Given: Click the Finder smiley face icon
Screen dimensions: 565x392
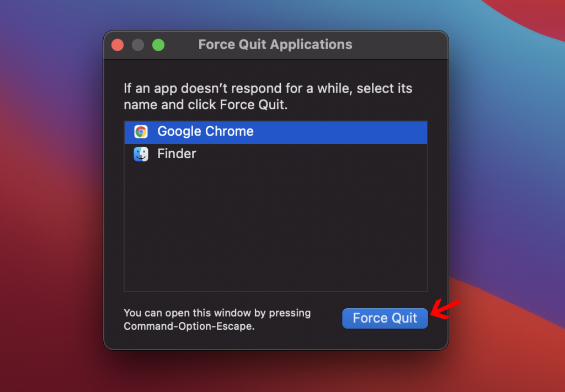Looking at the screenshot, I should coord(141,154).
